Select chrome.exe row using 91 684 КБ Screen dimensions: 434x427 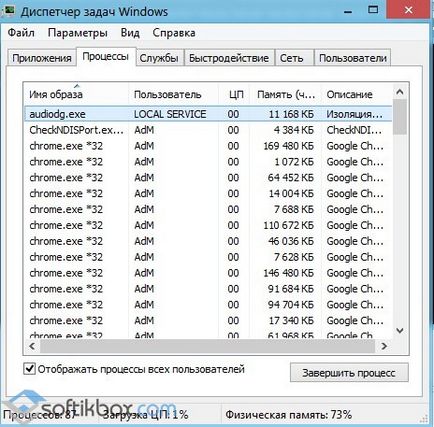tap(208, 289)
